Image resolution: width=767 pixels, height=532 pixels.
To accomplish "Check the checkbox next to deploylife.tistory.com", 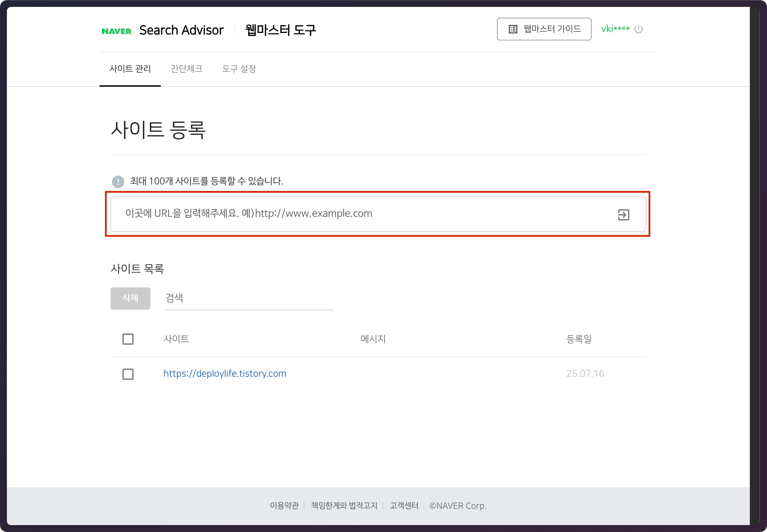I will coord(128,374).
